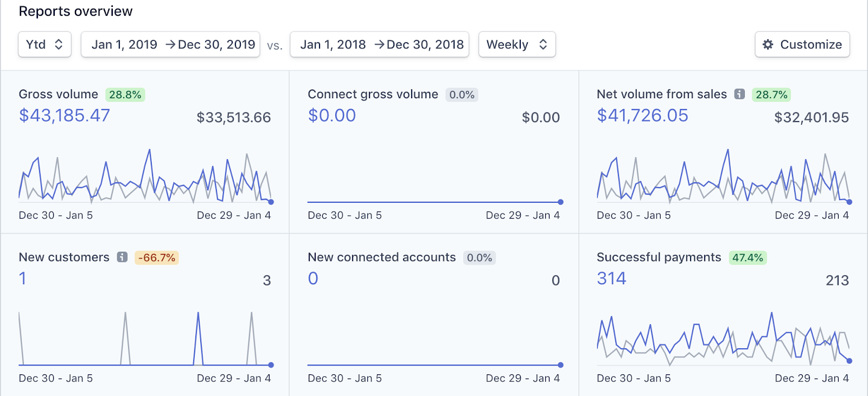The image size is (868, 396).
Task: Click the Net volume from sales line chart
Action: [723, 176]
